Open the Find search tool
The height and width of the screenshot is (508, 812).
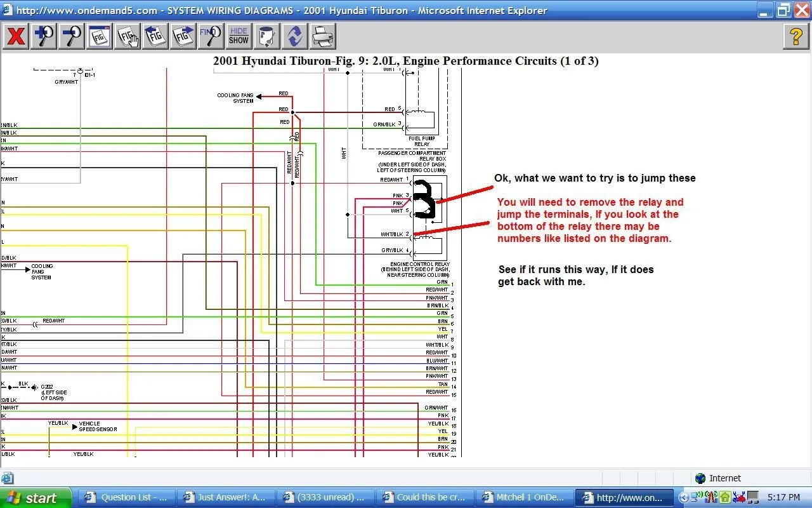(x=211, y=36)
